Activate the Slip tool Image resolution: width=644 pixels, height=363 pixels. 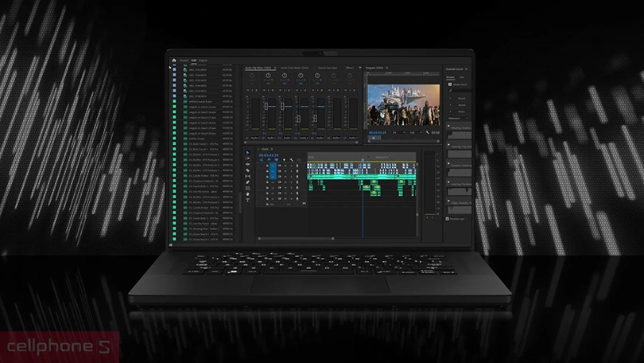click(247, 177)
